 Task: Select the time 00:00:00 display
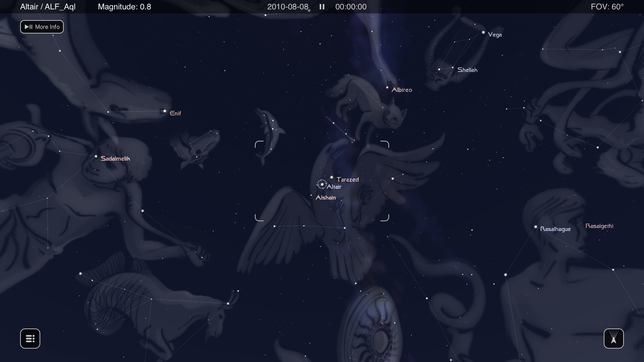351,7
